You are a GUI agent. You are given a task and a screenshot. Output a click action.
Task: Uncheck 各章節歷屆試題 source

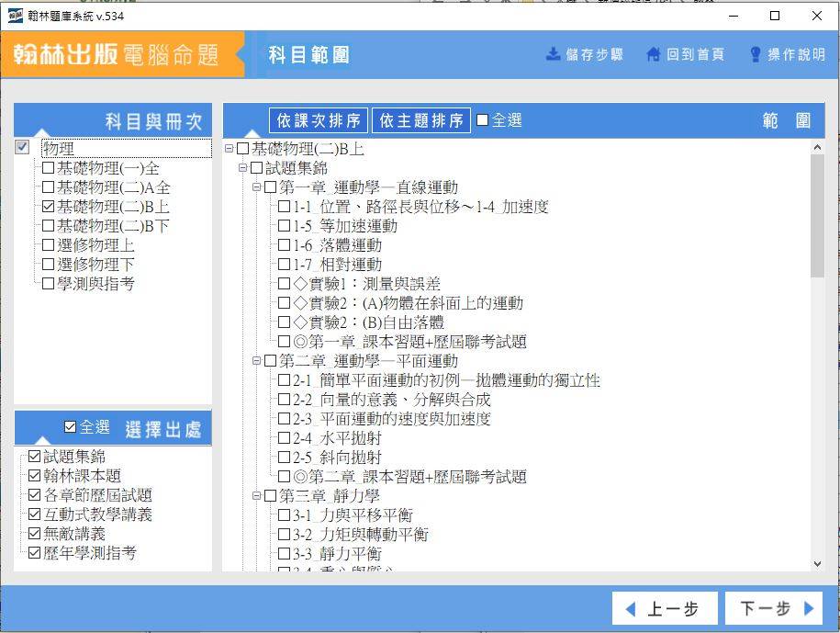click(34, 494)
